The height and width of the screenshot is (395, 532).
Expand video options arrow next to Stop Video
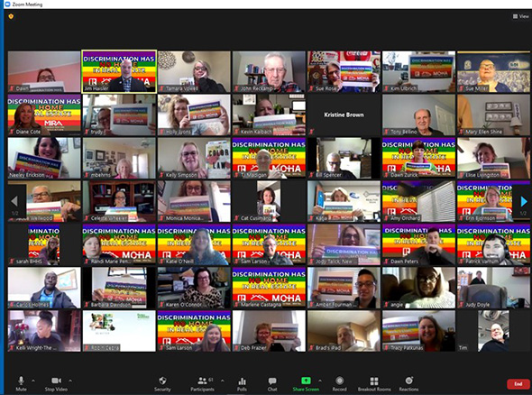click(x=70, y=381)
